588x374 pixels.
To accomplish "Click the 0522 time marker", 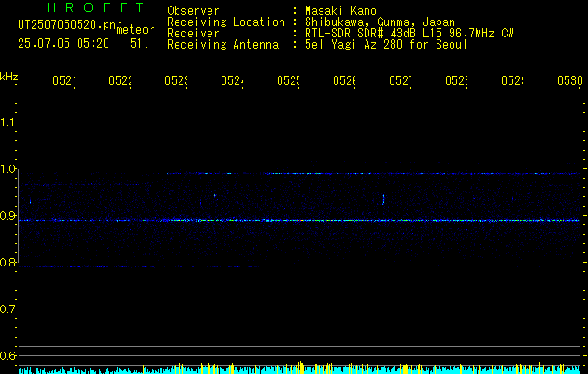I will (120, 80).
